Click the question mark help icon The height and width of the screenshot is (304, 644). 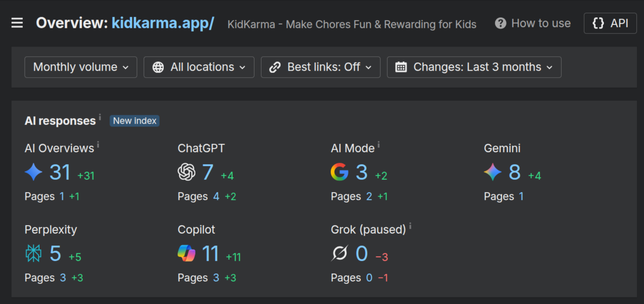501,23
